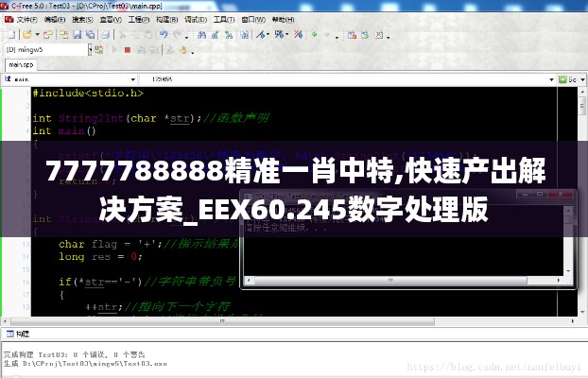The image size is (588, 378).
Task: Open the 123456 symbol combo dropdown arrow
Action: point(551,79)
